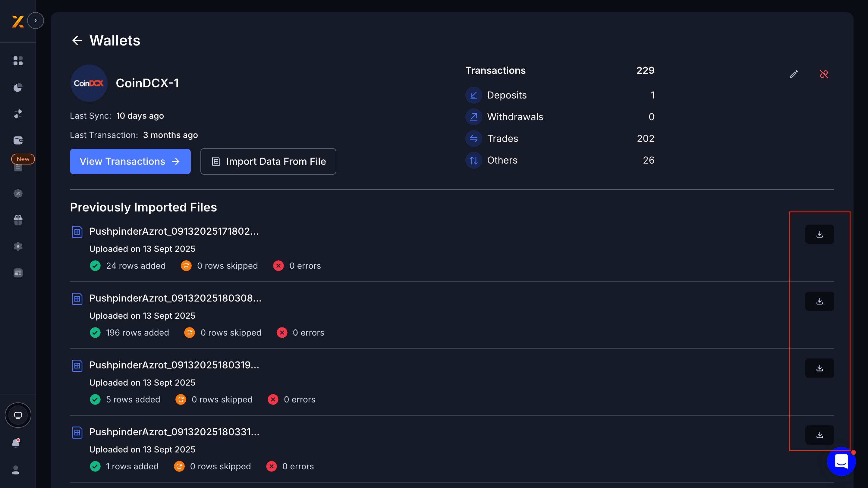The image size is (868, 488).
Task: Open the gift rewards icon in the sidebar
Action: coord(18,220)
